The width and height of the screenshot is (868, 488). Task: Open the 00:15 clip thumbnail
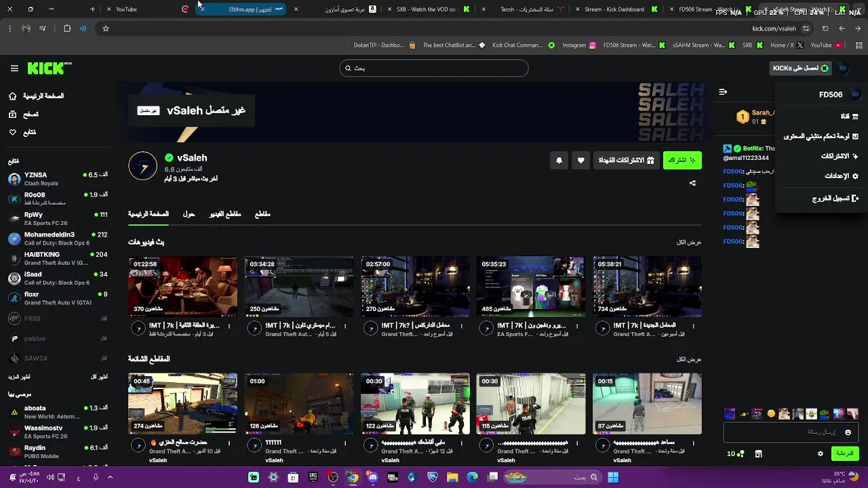(x=647, y=403)
